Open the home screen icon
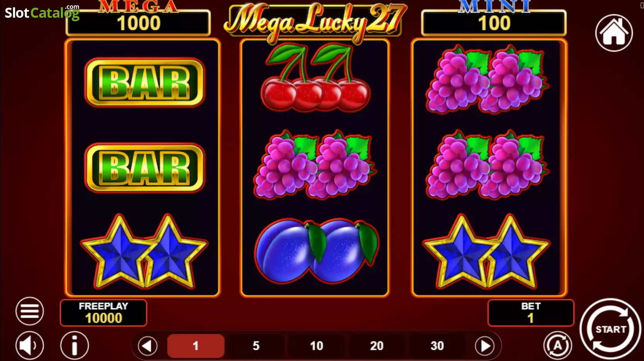Screen dimensions: 644x361 [x=614, y=33]
